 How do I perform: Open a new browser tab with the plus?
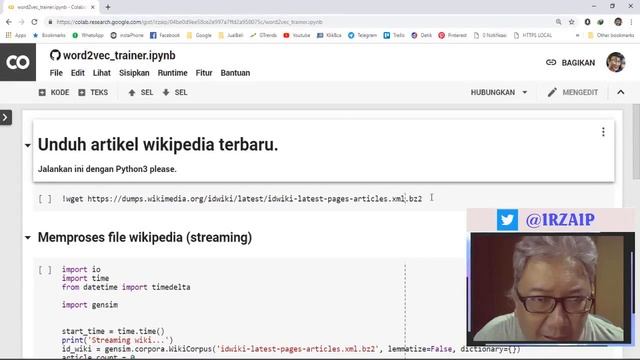tap(108, 7)
